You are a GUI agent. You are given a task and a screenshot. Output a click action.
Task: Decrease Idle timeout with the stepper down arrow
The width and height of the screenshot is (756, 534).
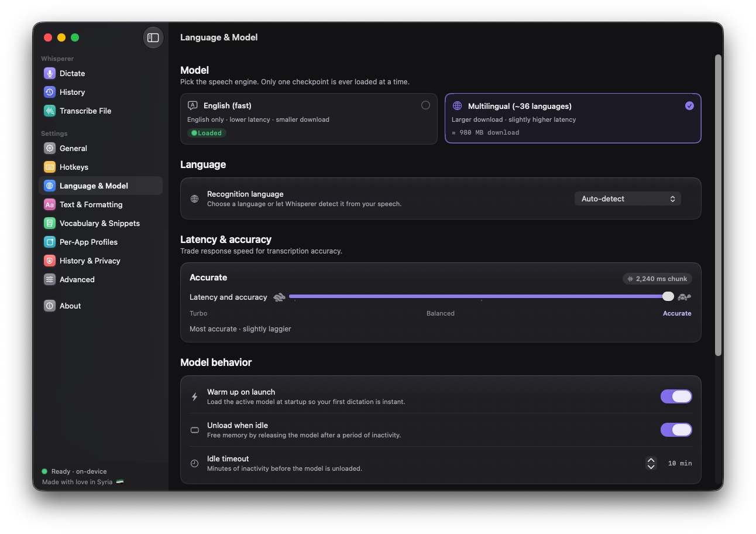(x=651, y=467)
